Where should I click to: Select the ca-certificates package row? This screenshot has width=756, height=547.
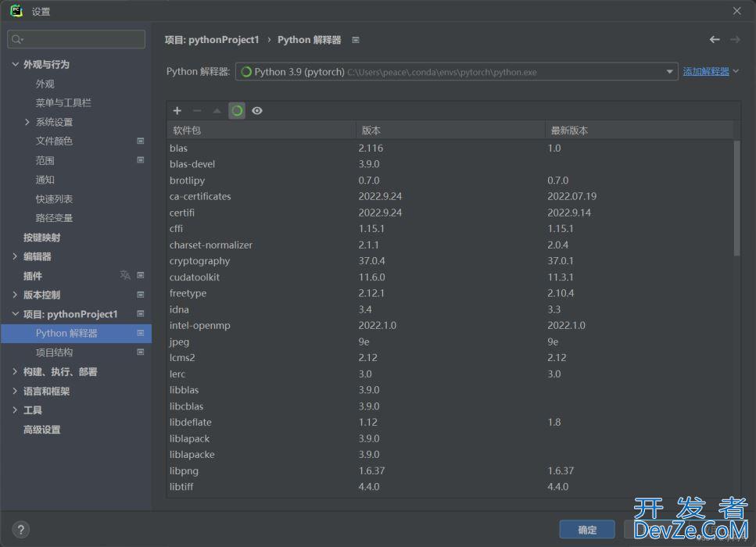[x=450, y=196]
